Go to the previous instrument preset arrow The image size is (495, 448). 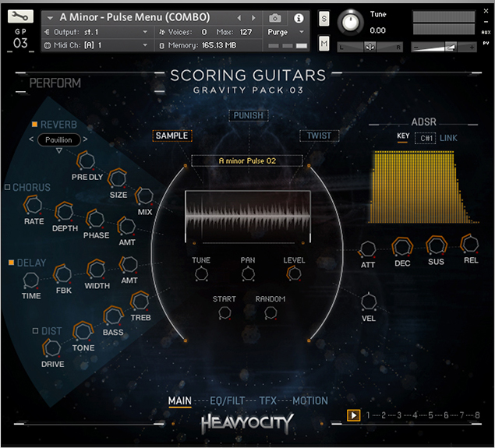click(239, 18)
